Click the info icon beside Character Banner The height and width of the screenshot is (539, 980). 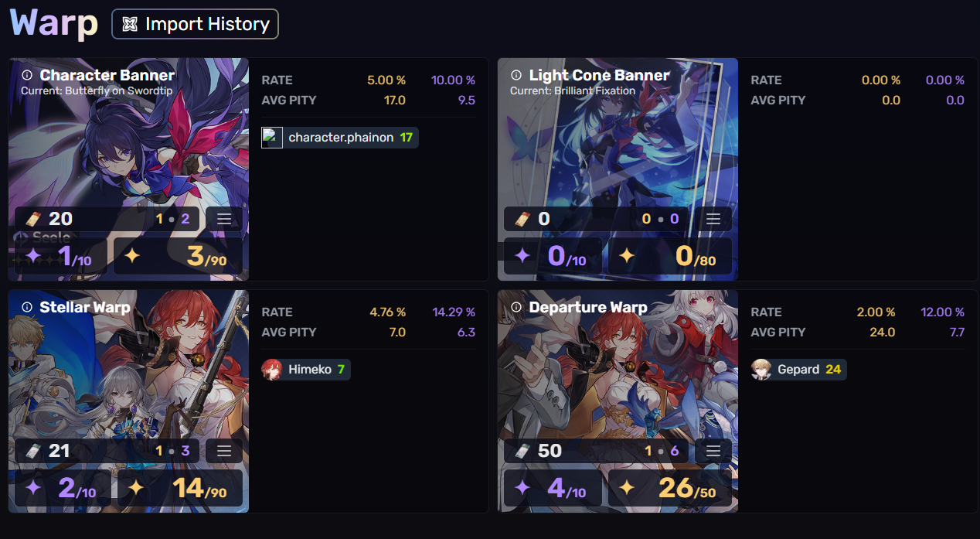tap(27, 75)
